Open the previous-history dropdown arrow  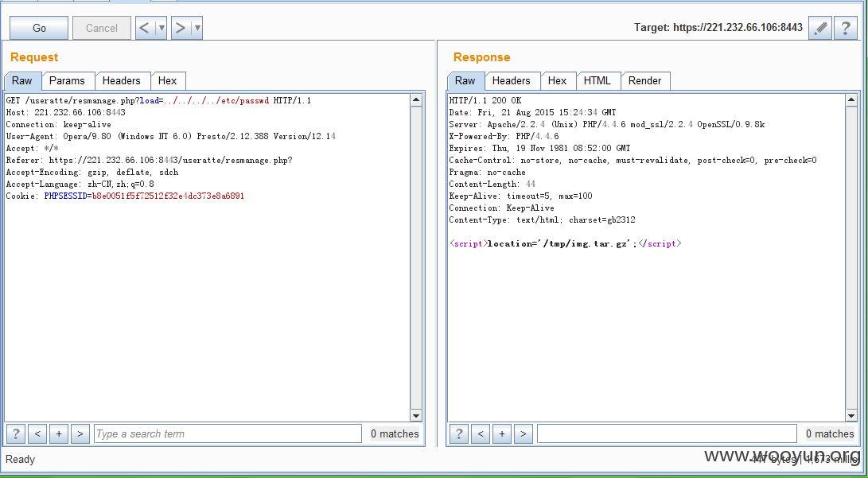tap(161, 28)
